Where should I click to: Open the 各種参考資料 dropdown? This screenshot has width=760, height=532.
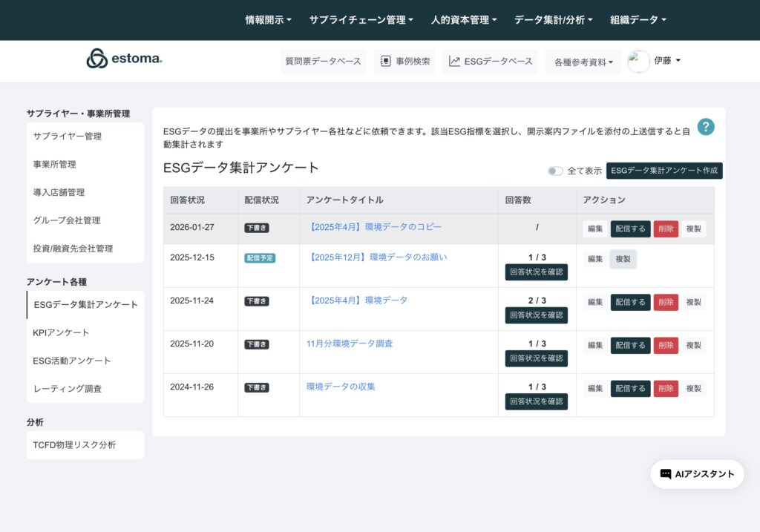583,62
